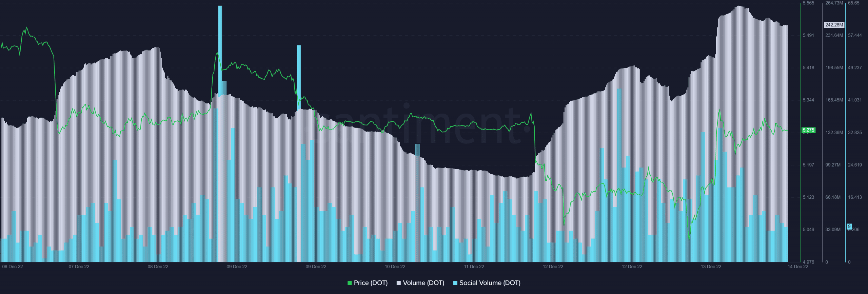Screen dimensions: 868x294
Task: Select the green 5.275 current price badge
Action: pyautogui.click(x=808, y=130)
